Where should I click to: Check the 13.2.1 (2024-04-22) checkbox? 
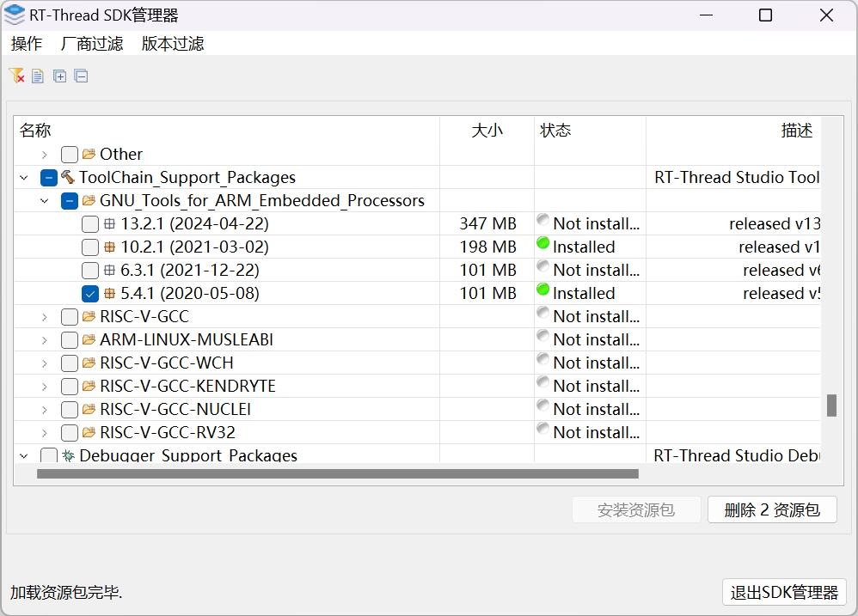point(90,224)
